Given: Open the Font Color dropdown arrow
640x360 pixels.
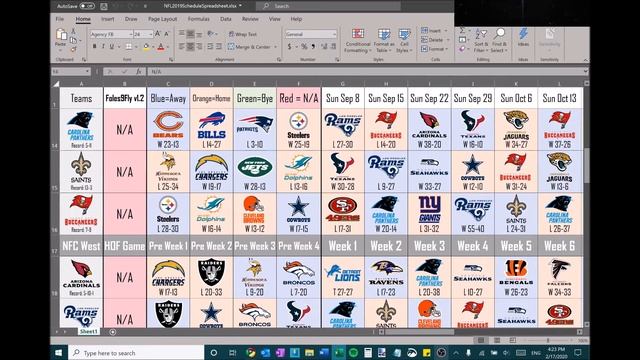Looking at the screenshot, I should click(167, 47).
